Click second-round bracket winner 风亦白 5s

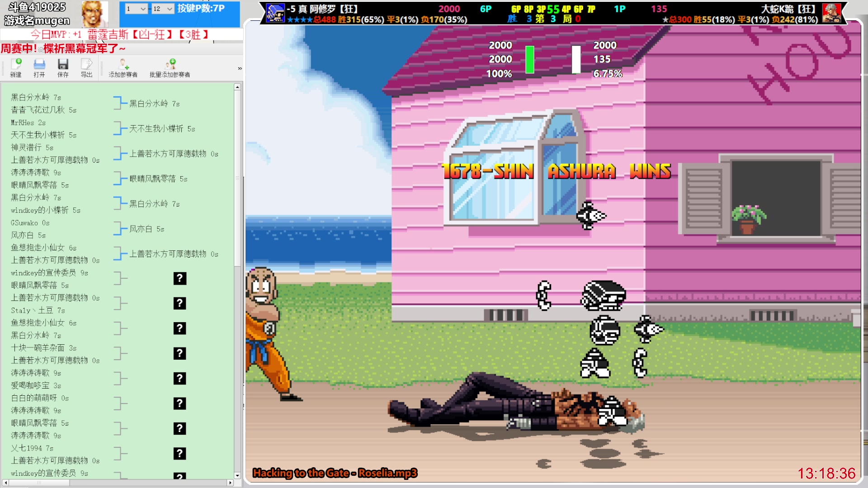pyautogui.click(x=147, y=229)
